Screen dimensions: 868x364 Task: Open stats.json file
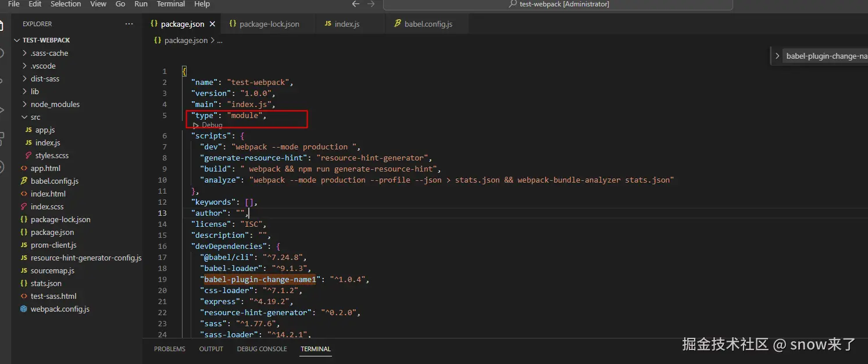pyautogui.click(x=78, y=283)
